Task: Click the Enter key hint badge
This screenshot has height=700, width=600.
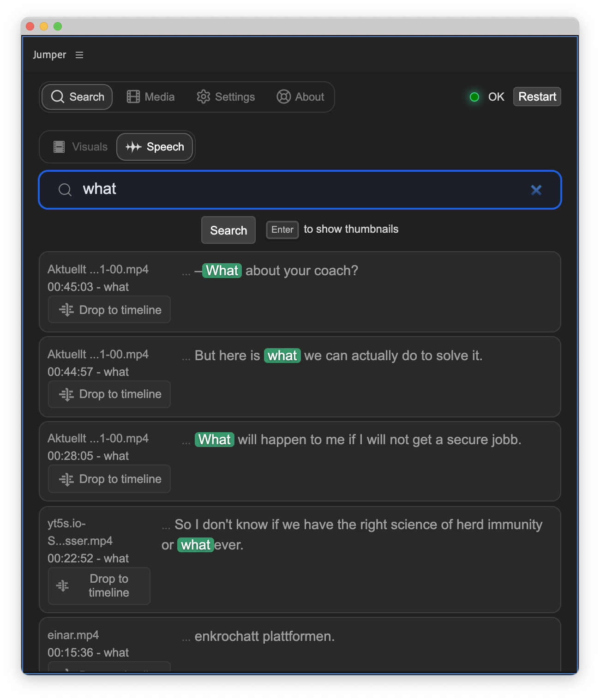Action: click(x=282, y=229)
